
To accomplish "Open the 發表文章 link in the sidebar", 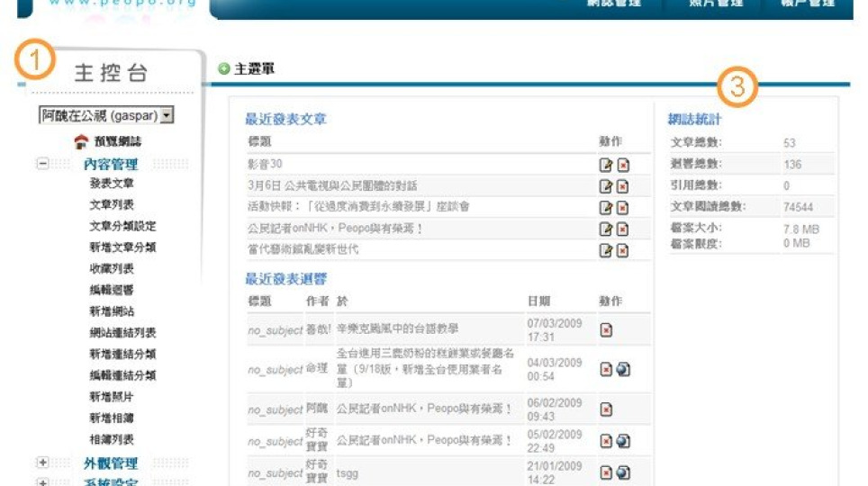I will [x=112, y=184].
